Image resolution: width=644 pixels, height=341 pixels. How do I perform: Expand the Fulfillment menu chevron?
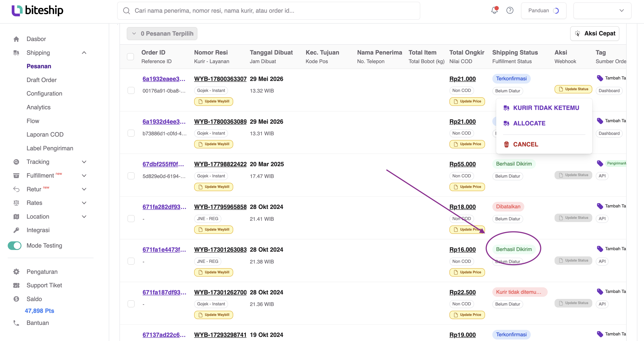(84, 176)
